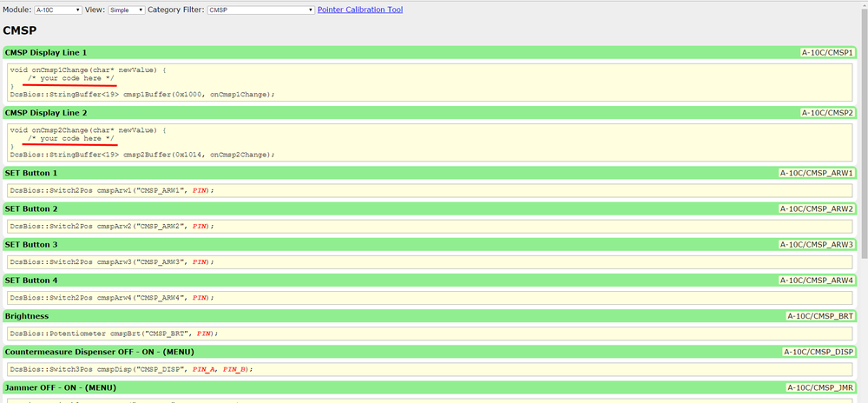Click the cmspArw4 Switch2Pos code line

pos(431,298)
